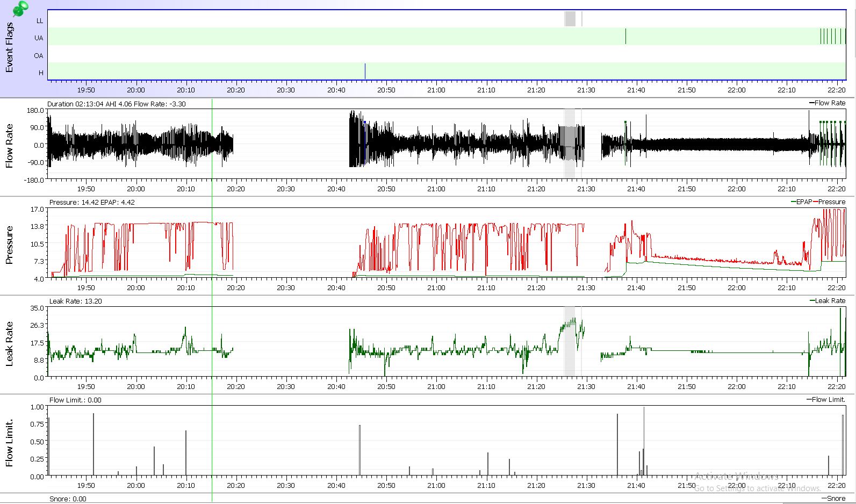Click the 'Leak Rate: 13.20' readout

[75, 301]
